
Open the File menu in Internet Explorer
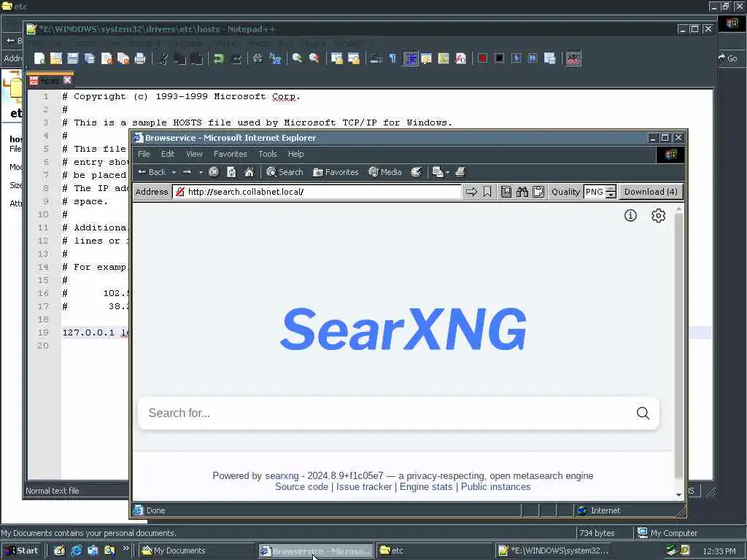tap(144, 154)
